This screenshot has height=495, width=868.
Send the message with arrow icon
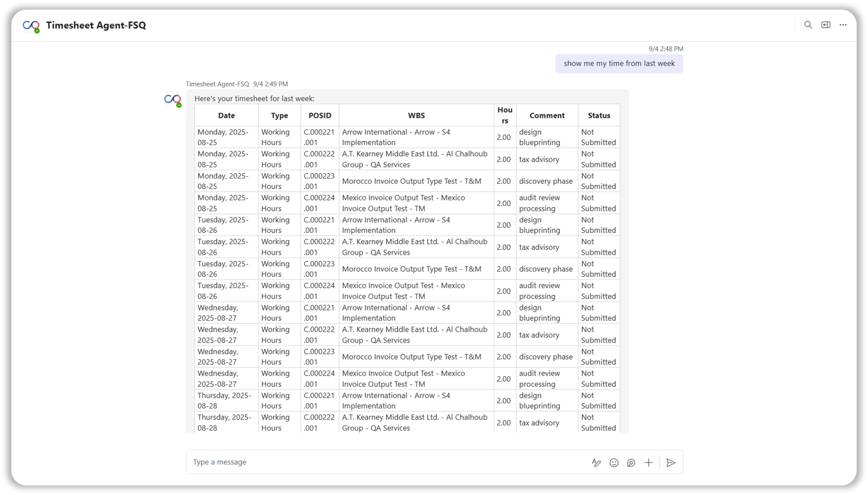point(671,462)
